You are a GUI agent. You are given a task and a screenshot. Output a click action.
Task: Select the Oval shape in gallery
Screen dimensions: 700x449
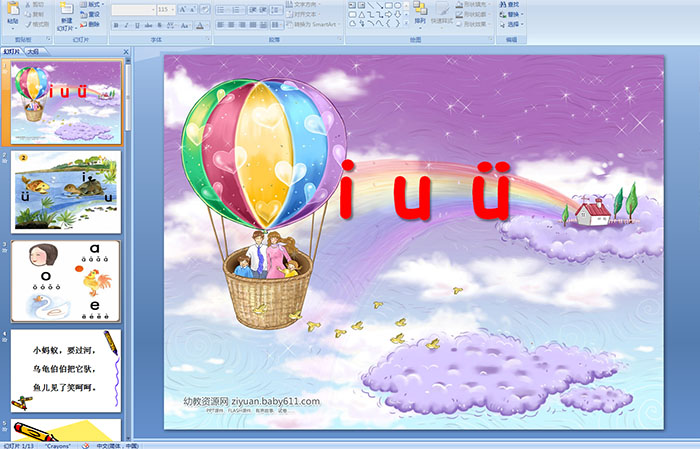(397, 5)
